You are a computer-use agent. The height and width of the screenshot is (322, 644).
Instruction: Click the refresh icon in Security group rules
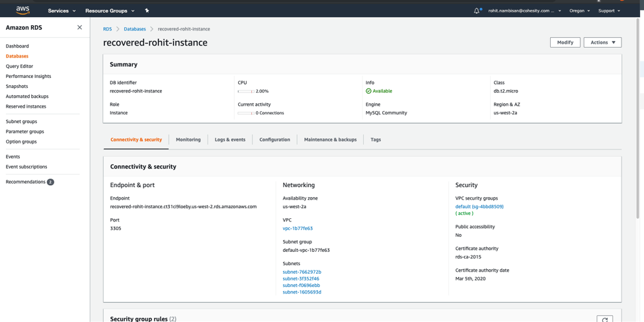pos(604,319)
